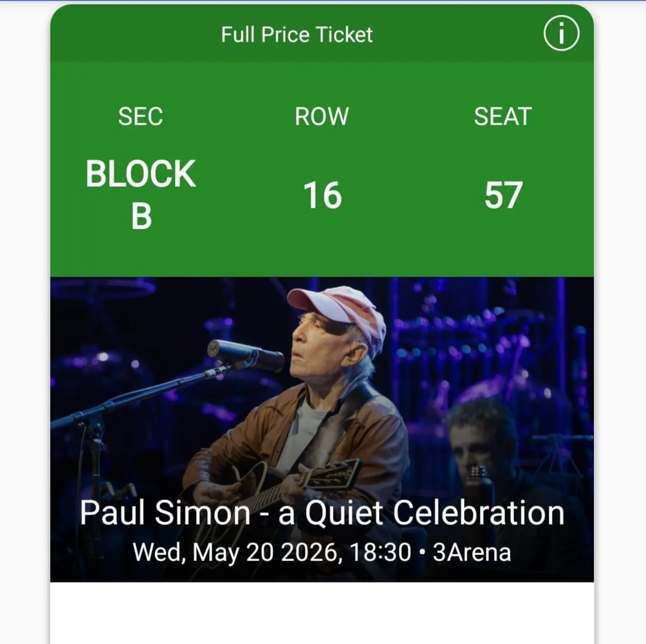Click the SEC column label
This screenshot has height=644, width=646.
point(140,116)
